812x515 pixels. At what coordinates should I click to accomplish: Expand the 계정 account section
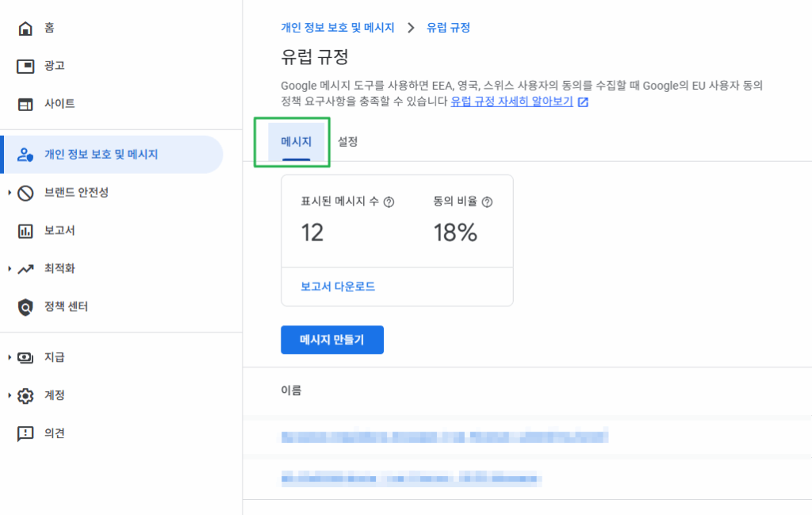8,395
